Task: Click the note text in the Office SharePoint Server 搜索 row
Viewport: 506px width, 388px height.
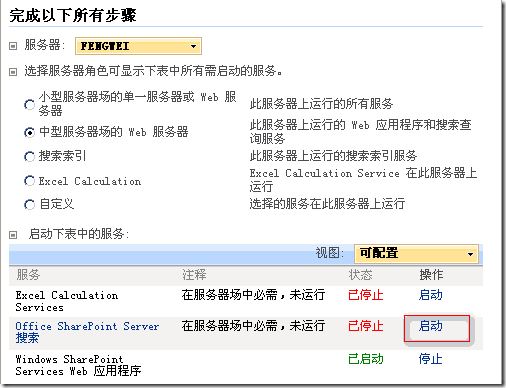Action: 253,326
